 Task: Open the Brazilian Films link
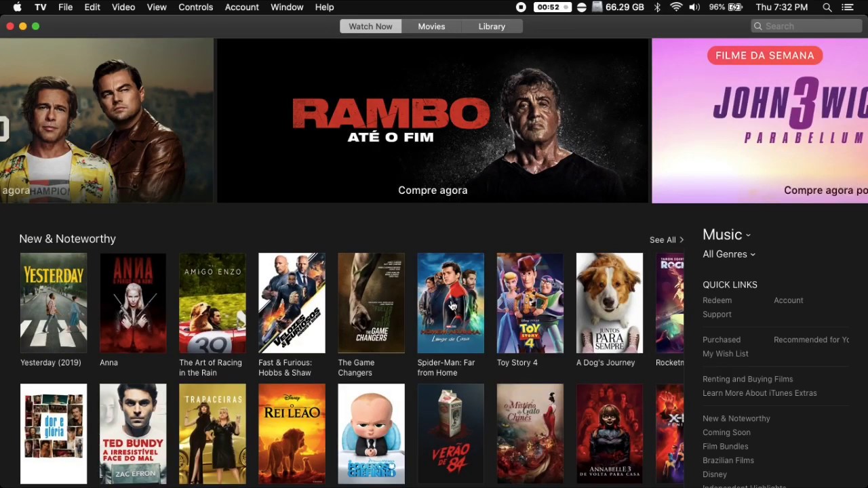(x=728, y=461)
